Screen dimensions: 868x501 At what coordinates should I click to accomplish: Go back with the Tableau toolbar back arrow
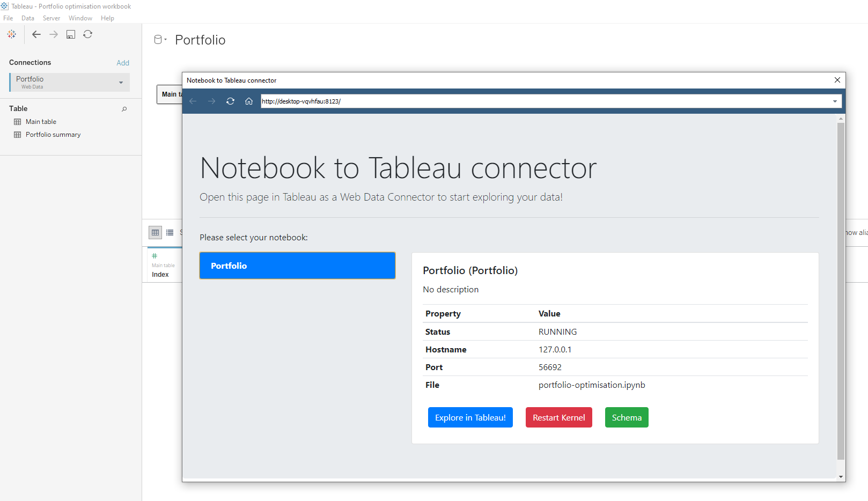click(36, 34)
